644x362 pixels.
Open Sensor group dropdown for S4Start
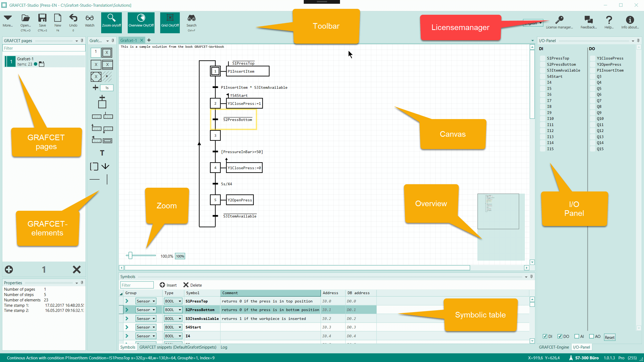146,327
